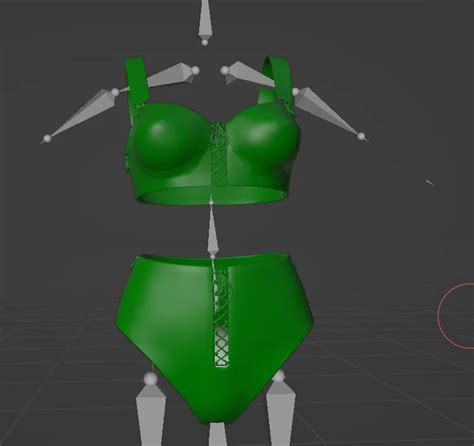This screenshot has height=446, width=474.
Task: Select the shoulder bone beside the right strap
Action: (x=248, y=74)
